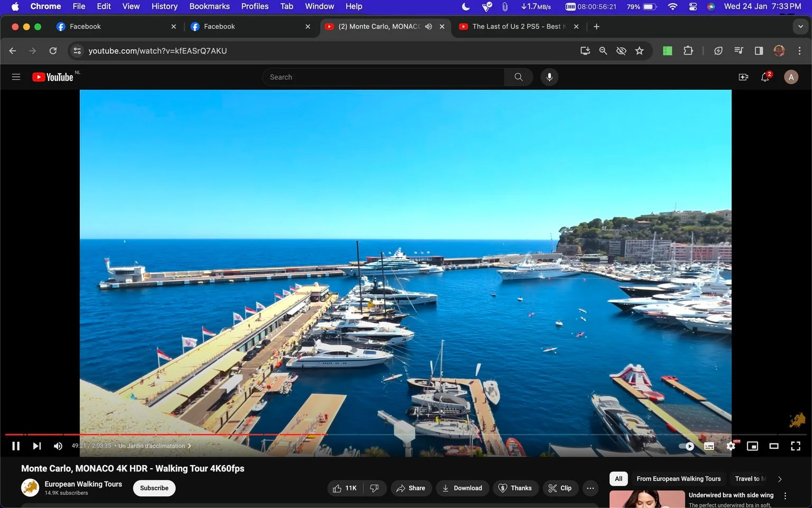Open the European Walking Tours channel avatar

30,488
